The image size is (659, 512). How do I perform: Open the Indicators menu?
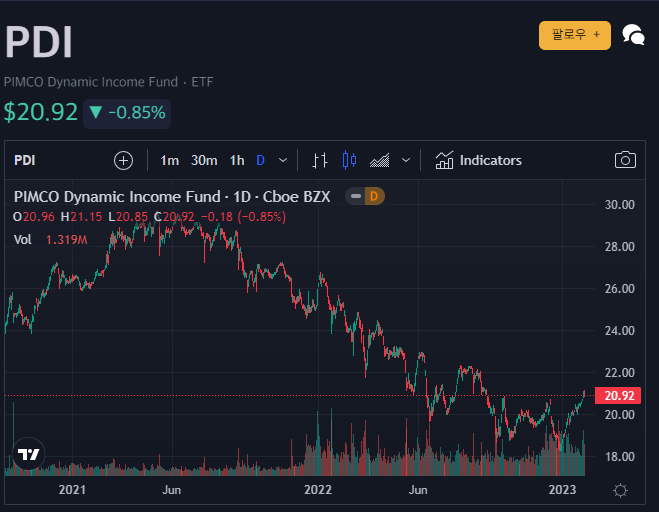(x=478, y=160)
